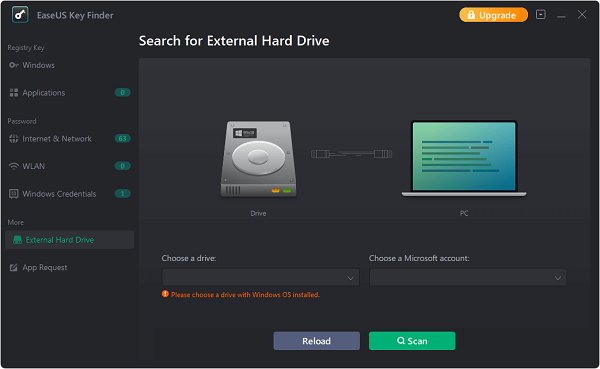Click the 'Search for External Hard Drive' heading
Viewport: 600px width, 369px height.
tap(234, 41)
